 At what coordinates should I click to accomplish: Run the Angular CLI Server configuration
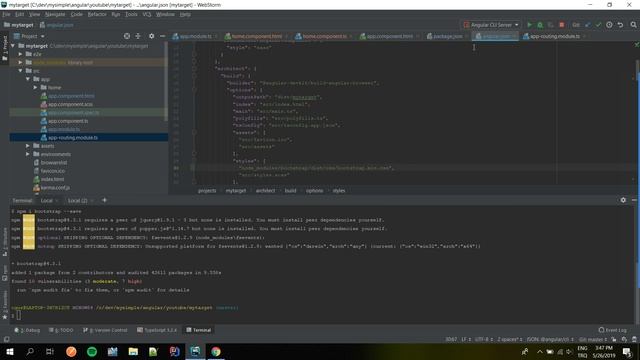point(529,25)
